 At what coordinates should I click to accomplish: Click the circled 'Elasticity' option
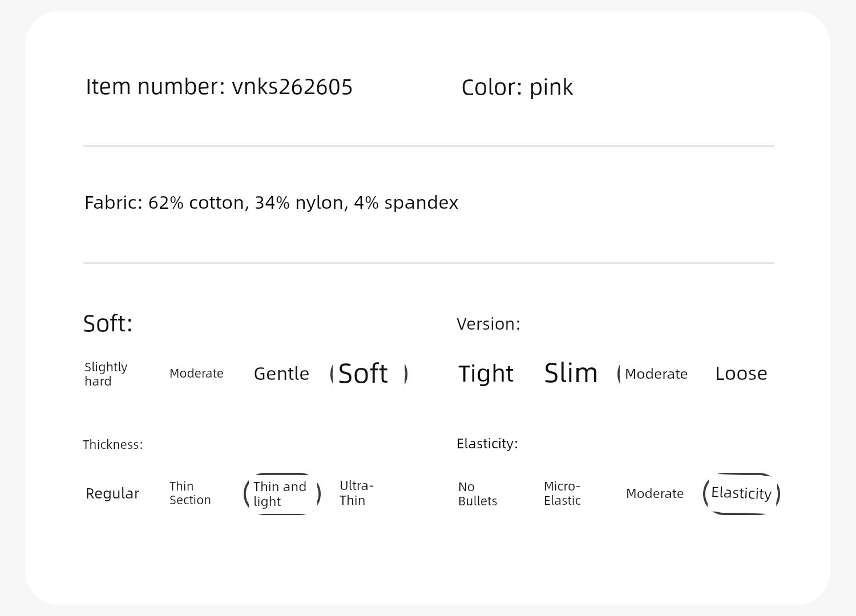pyautogui.click(x=741, y=494)
